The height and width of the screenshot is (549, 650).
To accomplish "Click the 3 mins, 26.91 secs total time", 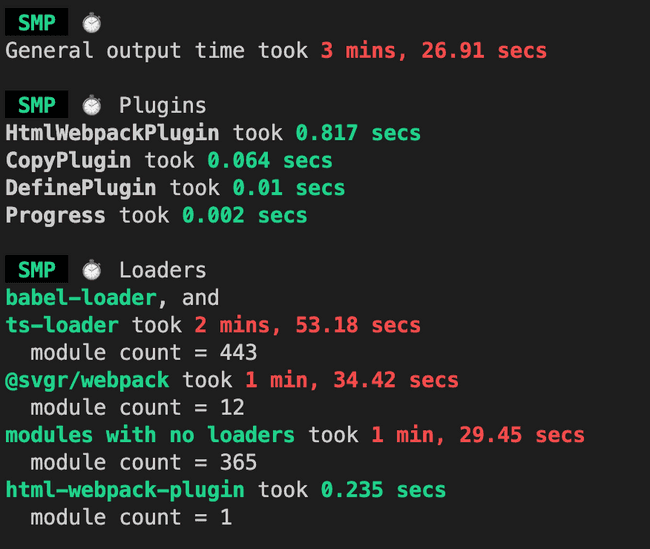I will point(434,50).
